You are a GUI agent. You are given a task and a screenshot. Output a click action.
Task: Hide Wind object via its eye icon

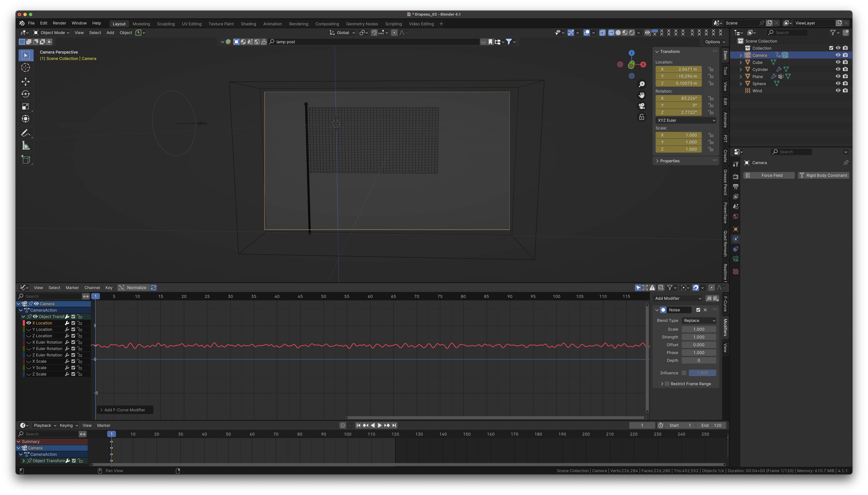tap(838, 91)
